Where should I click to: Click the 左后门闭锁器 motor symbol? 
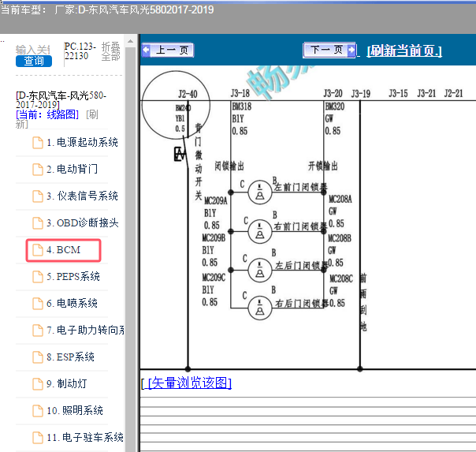click(x=260, y=270)
